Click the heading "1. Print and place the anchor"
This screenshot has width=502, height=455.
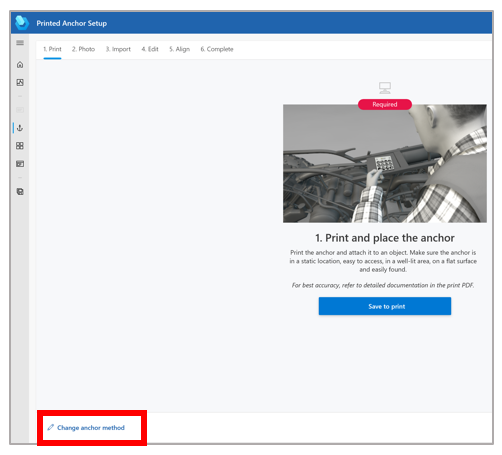tap(385, 238)
